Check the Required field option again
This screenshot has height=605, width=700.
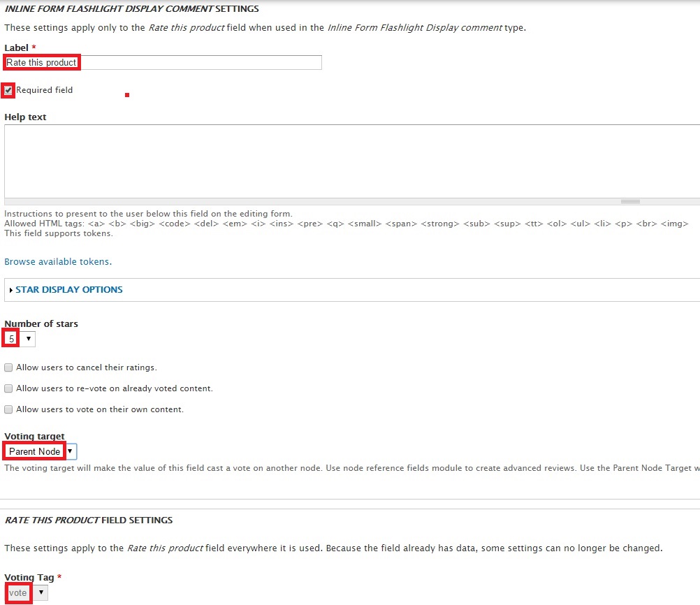coord(8,89)
